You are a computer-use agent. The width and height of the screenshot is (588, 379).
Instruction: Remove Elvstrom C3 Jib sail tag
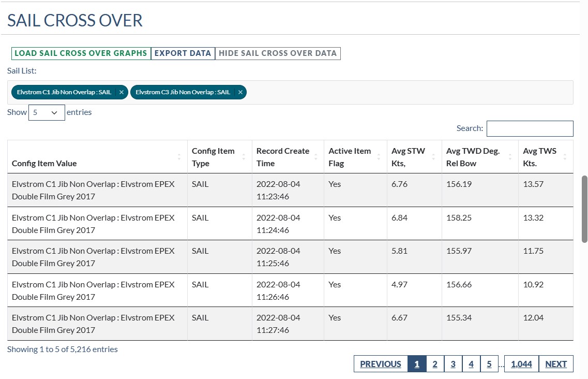[x=240, y=92]
